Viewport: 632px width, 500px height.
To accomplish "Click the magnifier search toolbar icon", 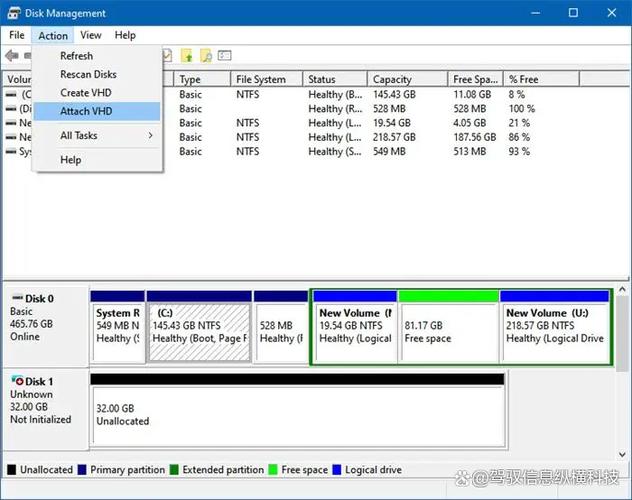I will pyautogui.click(x=206, y=56).
